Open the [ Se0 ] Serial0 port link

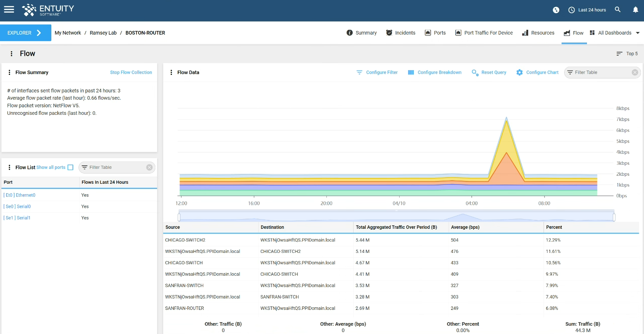[x=17, y=206]
